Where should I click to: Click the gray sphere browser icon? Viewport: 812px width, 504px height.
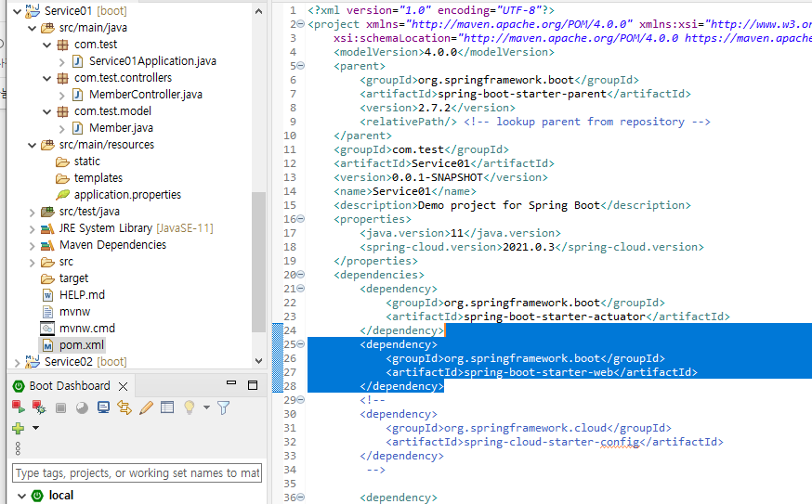tap(82, 407)
